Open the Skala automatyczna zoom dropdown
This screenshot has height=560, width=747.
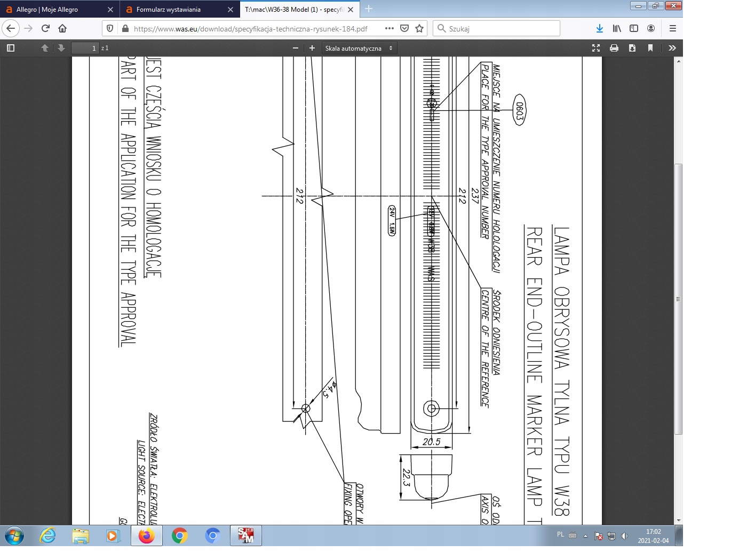tap(359, 48)
